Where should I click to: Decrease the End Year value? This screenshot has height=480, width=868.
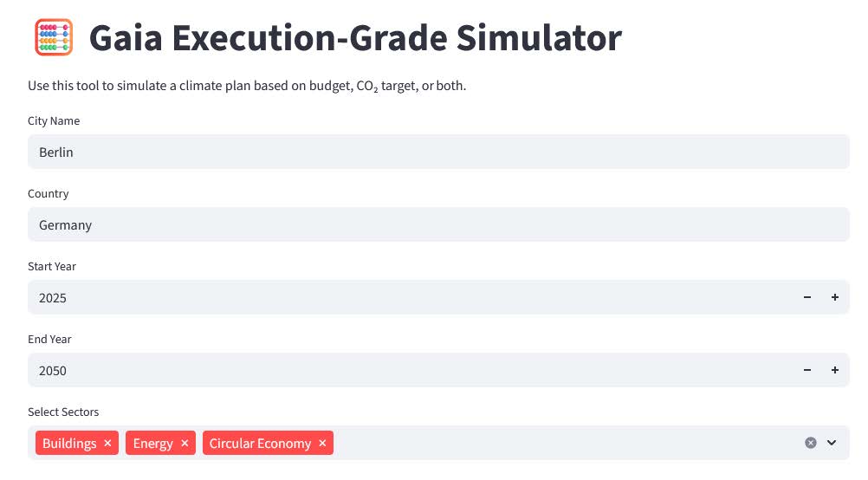click(x=807, y=370)
